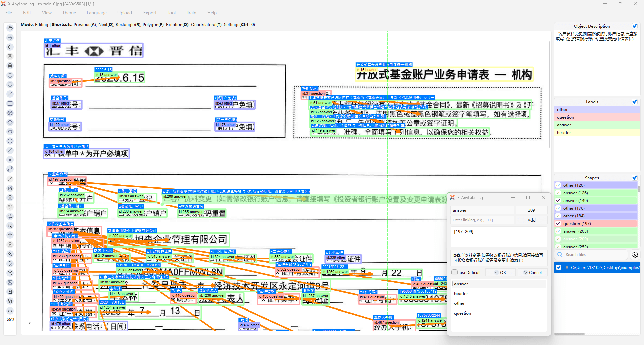
Task: Click the file list horizontal scrollbar
Action: pyautogui.click(x=570, y=334)
